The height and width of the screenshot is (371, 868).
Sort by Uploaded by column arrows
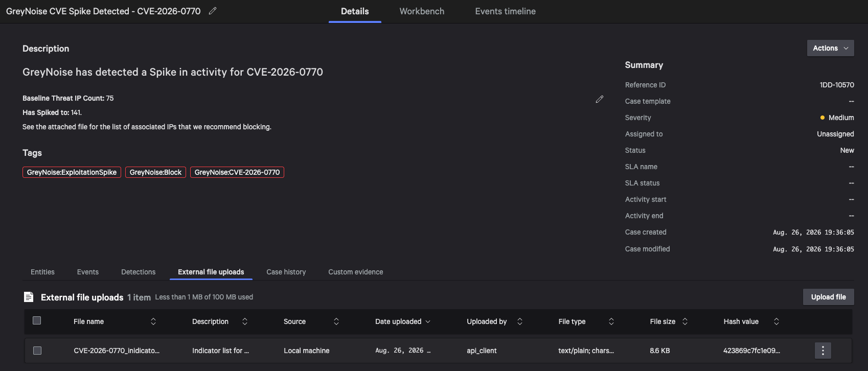520,321
